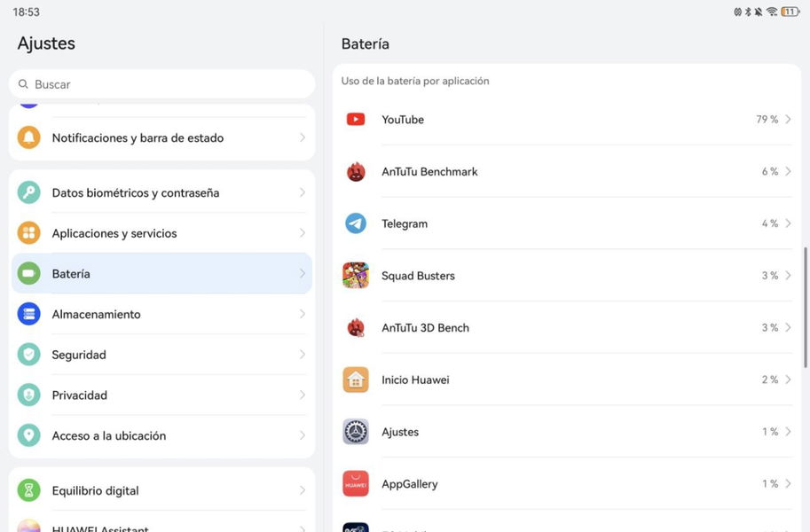This screenshot has height=532, width=810.
Task: Tap the YouTube app icon
Action: 356,120
